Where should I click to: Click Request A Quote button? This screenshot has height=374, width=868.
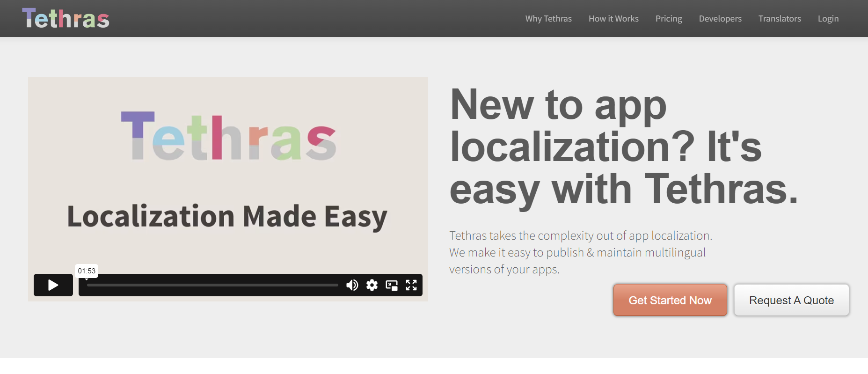792,300
